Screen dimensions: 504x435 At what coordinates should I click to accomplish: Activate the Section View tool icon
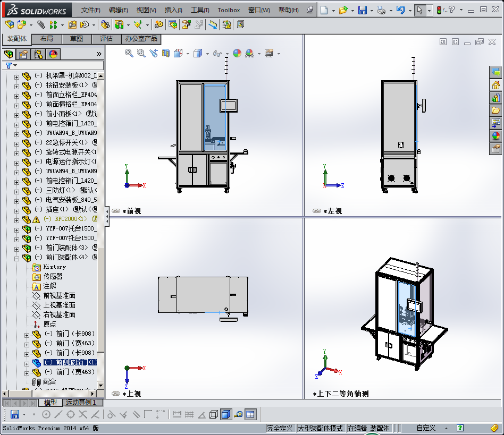click(x=166, y=53)
